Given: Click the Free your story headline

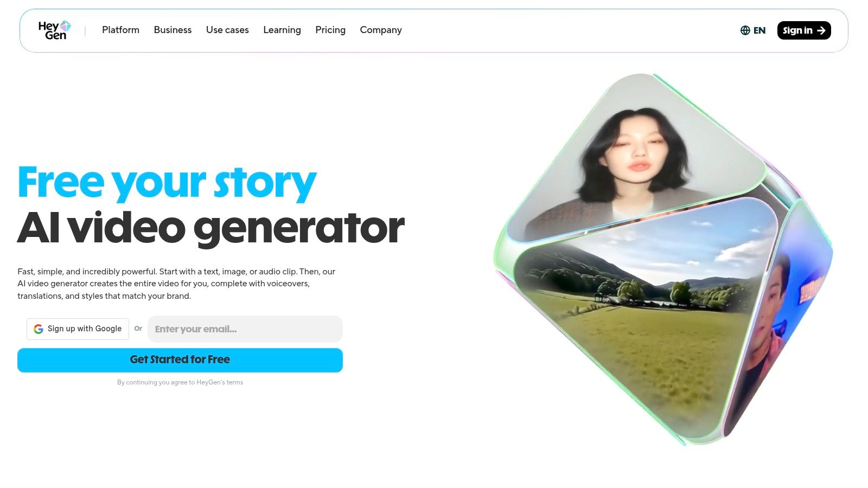Looking at the screenshot, I should point(167,183).
